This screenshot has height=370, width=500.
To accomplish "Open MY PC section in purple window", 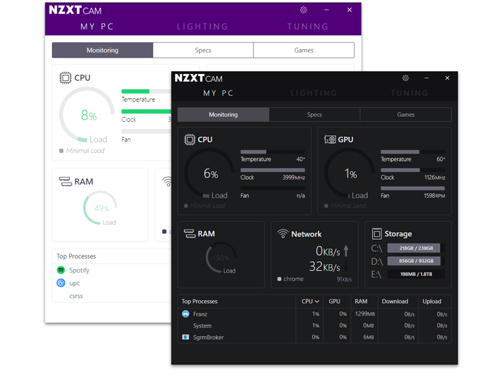I will click(97, 27).
